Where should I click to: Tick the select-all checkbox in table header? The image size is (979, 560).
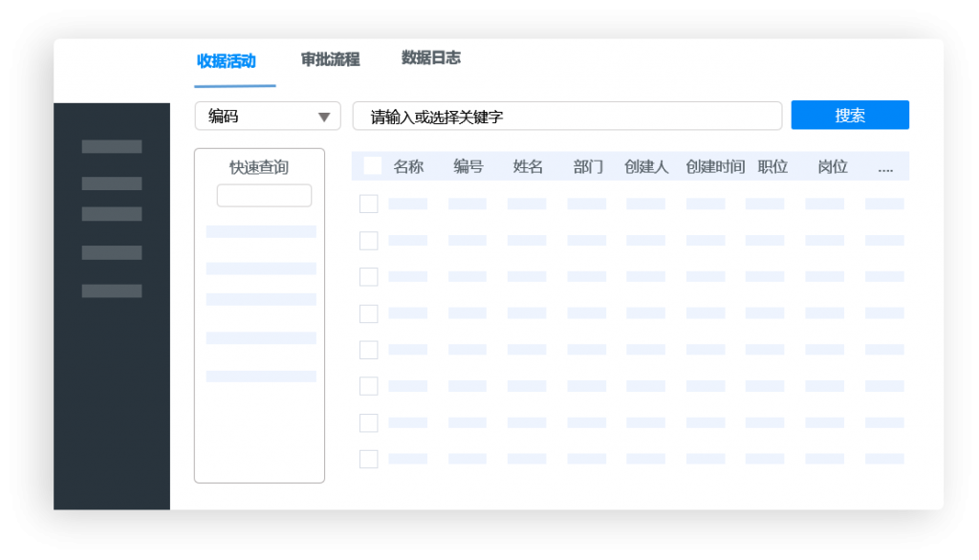pos(372,166)
